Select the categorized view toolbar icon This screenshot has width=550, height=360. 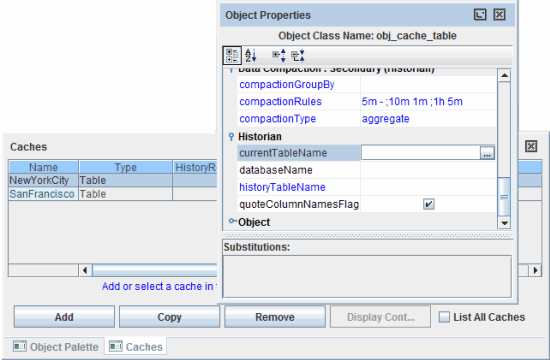pos(232,55)
